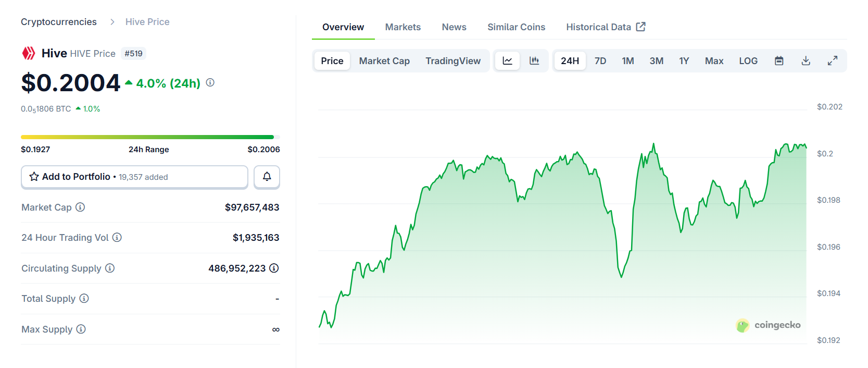868x368 pixels.
Task: Download chart data icon
Action: (806, 61)
